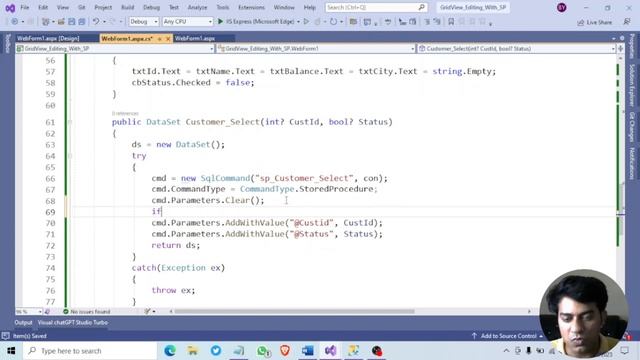Open the Notifications side panel
The width and height of the screenshot is (640, 360).
pos(632,163)
